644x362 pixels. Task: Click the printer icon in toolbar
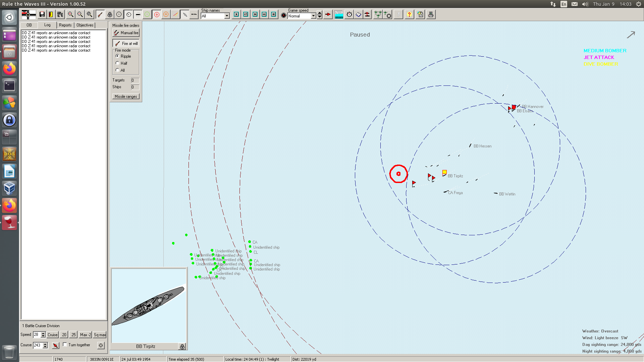click(431, 14)
